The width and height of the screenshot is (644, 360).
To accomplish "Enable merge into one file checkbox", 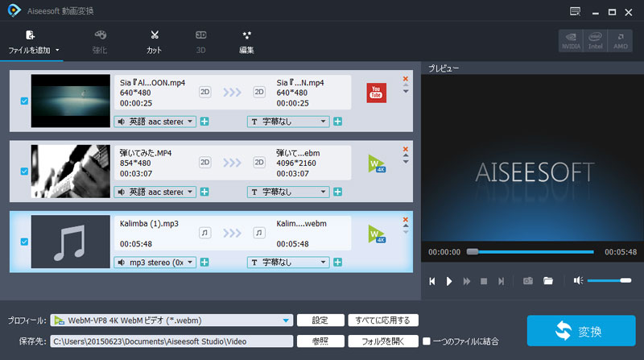I will click(x=427, y=341).
